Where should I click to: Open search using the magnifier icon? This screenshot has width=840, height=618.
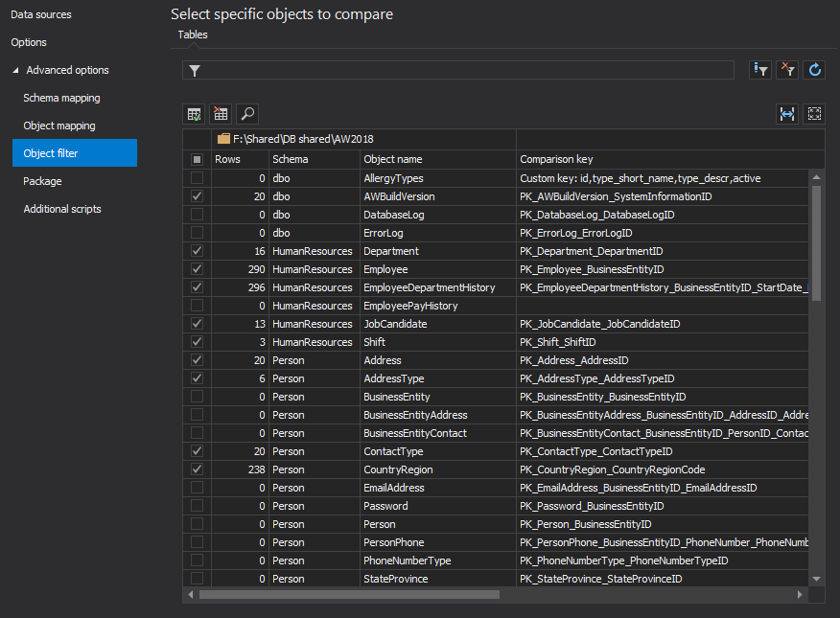coord(246,113)
